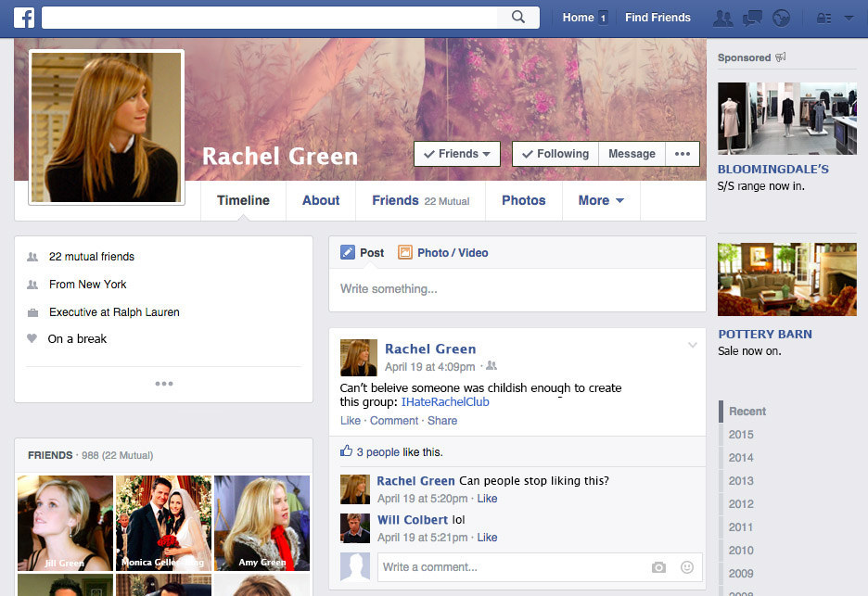Switch to the About tab
Viewport: 868px width, 596px height.
point(321,200)
